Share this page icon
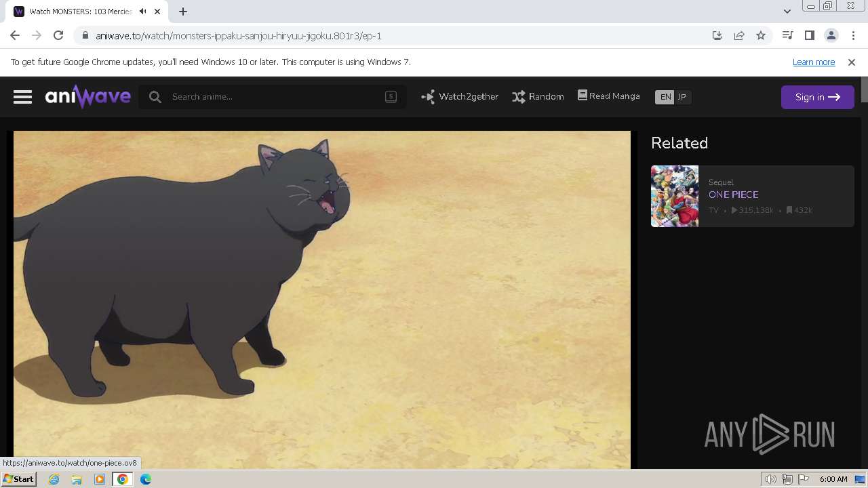 tap(739, 35)
